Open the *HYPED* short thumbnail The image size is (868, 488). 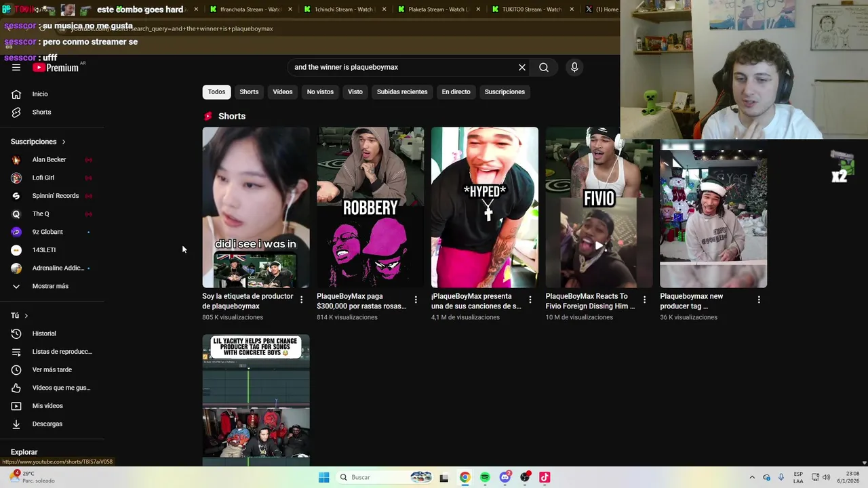pyautogui.click(x=485, y=207)
